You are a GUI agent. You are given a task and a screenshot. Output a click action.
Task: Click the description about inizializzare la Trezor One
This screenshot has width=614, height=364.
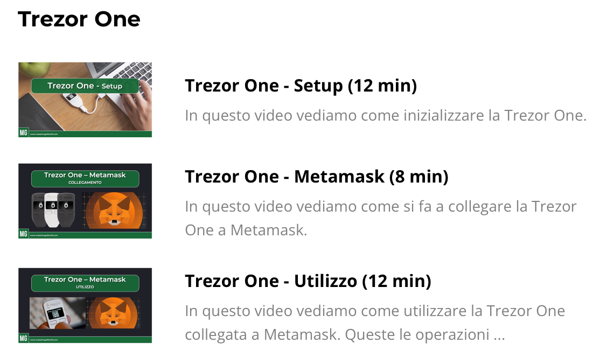(x=386, y=115)
